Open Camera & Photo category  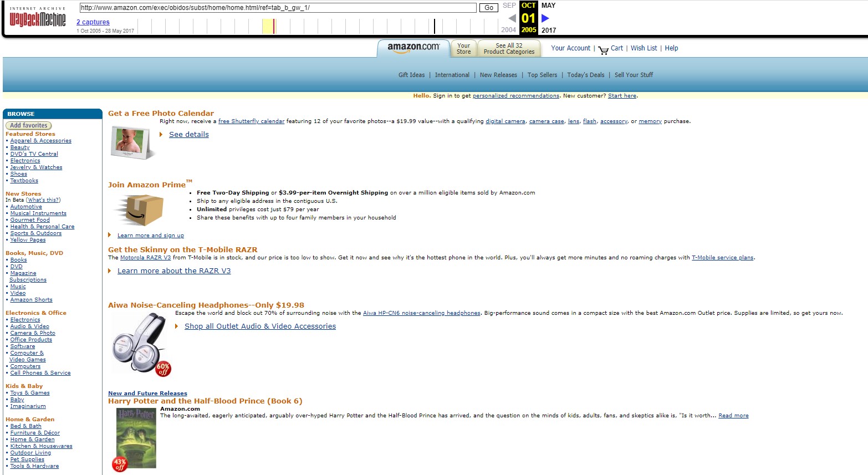coord(33,333)
